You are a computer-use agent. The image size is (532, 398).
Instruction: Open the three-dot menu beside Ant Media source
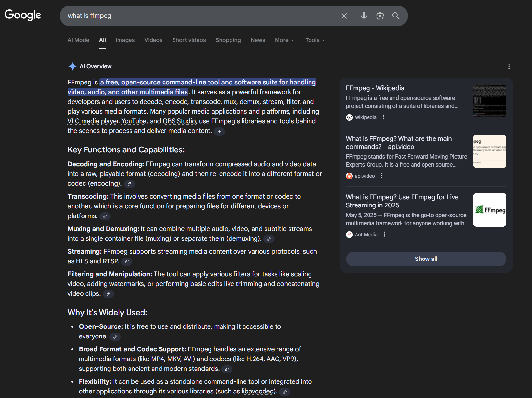[x=384, y=234]
